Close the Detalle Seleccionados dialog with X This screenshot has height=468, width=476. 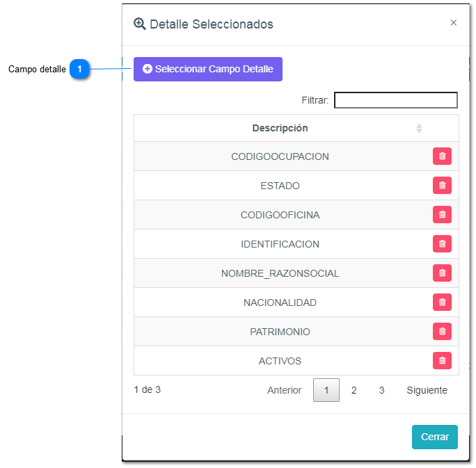(x=454, y=23)
